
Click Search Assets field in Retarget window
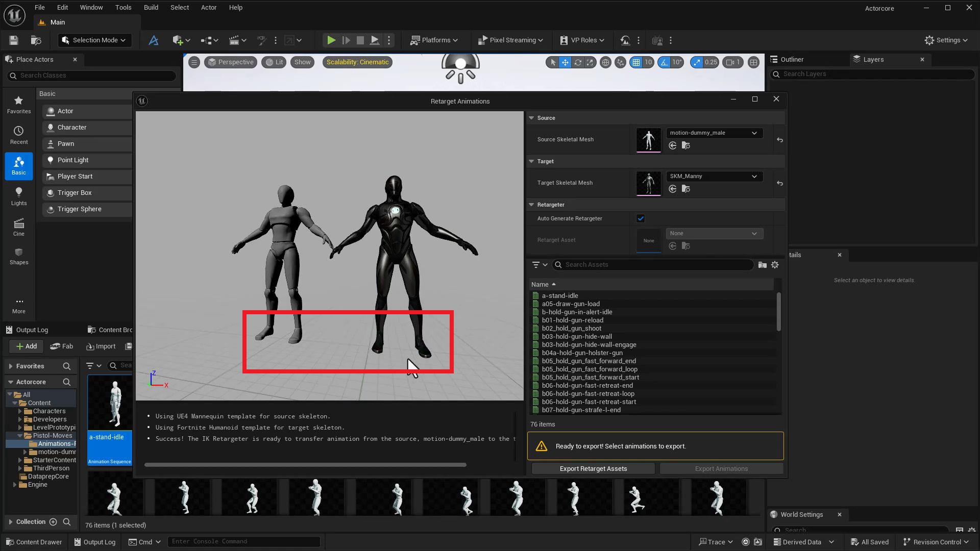(653, 265)
